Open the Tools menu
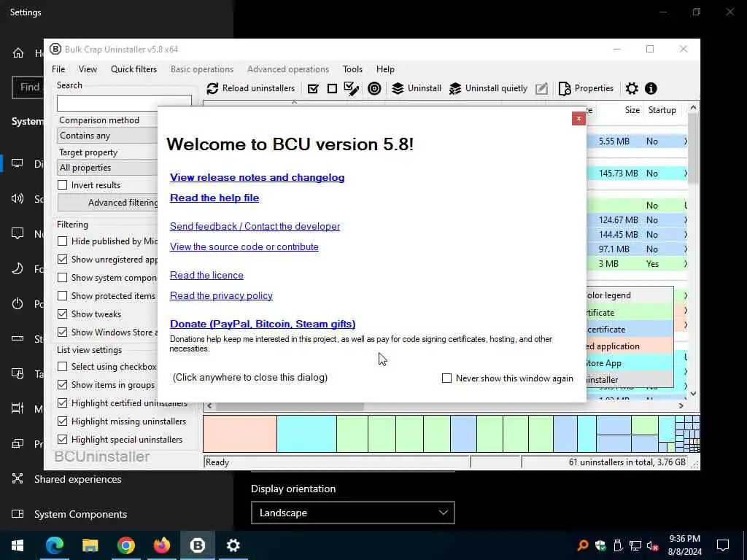 point(352,69)
